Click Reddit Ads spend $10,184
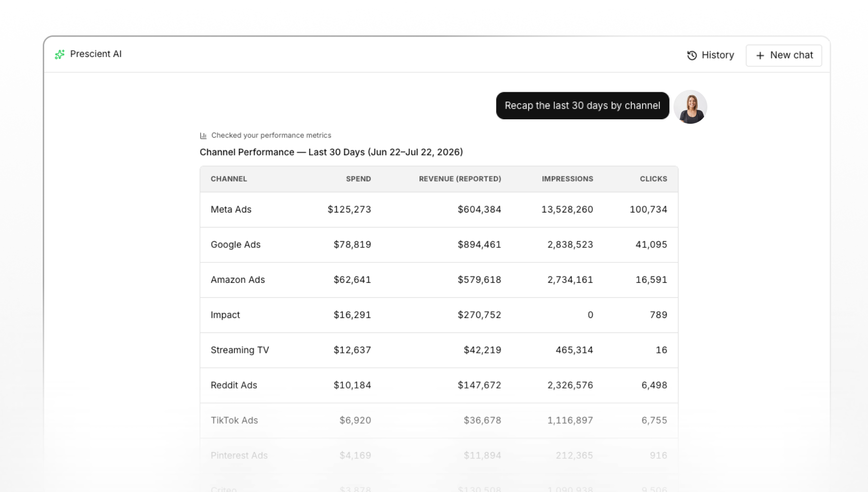 (352, 385)
